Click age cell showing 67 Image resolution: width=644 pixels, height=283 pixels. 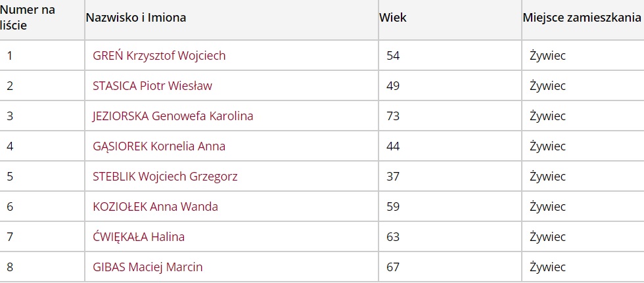[393, 267]
